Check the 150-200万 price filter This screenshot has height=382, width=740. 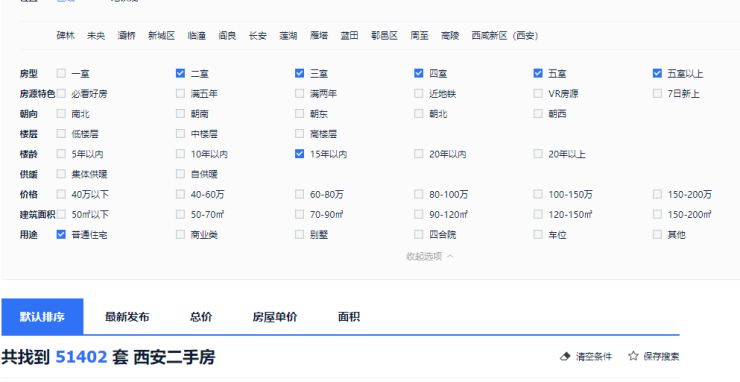[x=657, y=194]
